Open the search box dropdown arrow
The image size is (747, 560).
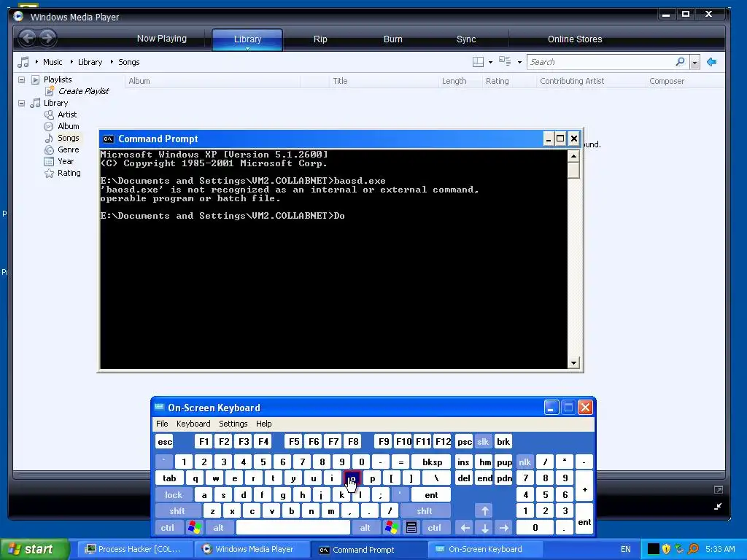click(694, 63)
